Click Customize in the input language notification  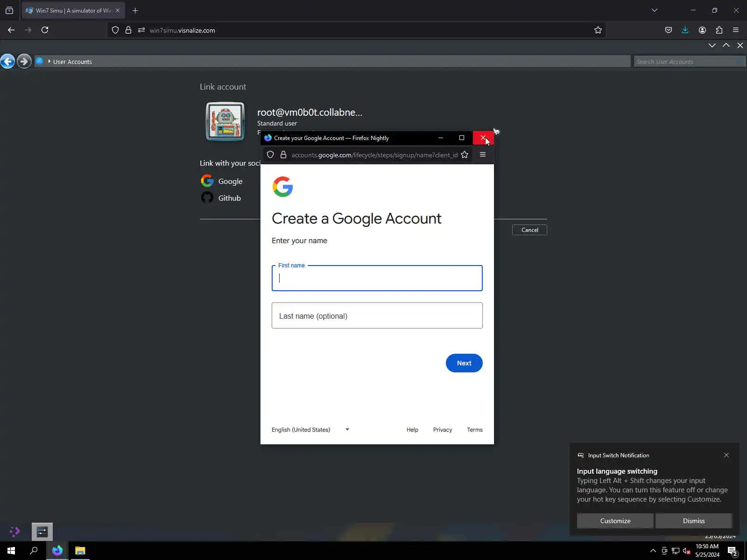pos(615,521)
